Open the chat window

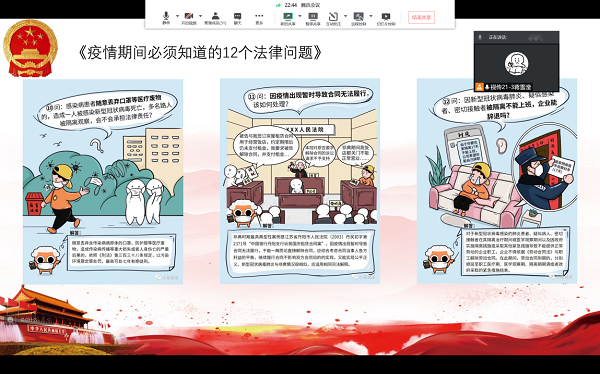(x=238, y=18)
